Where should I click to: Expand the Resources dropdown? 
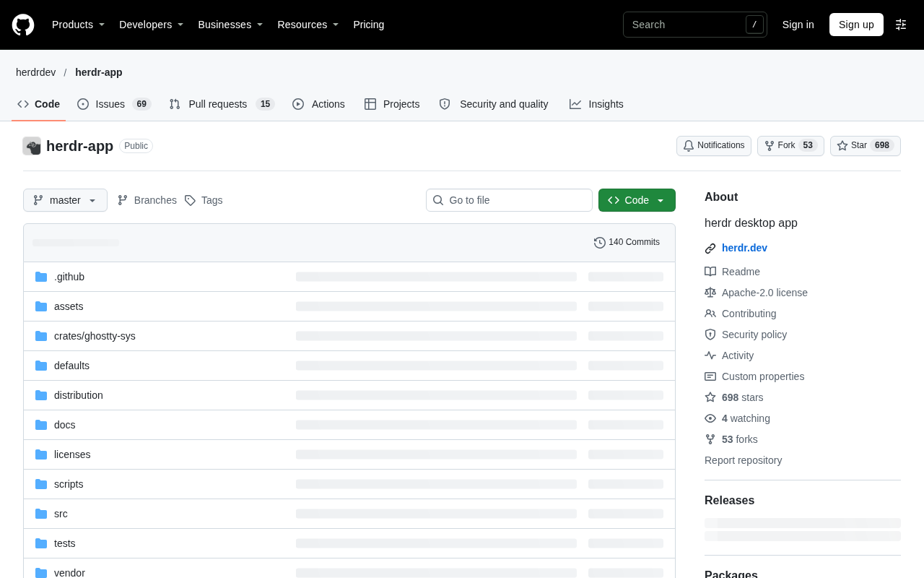(x=308, y=25)
